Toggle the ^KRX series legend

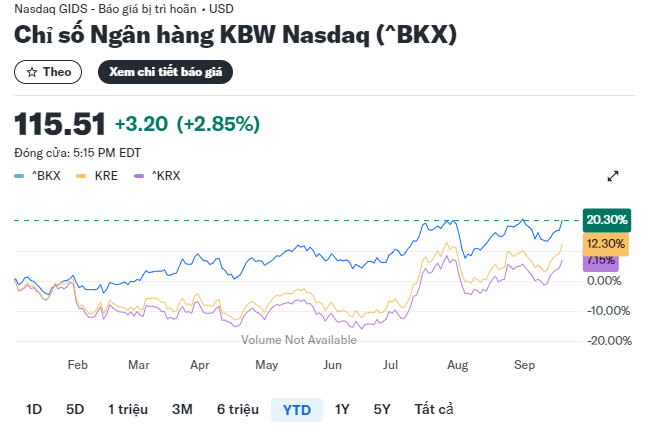point(165,176)
